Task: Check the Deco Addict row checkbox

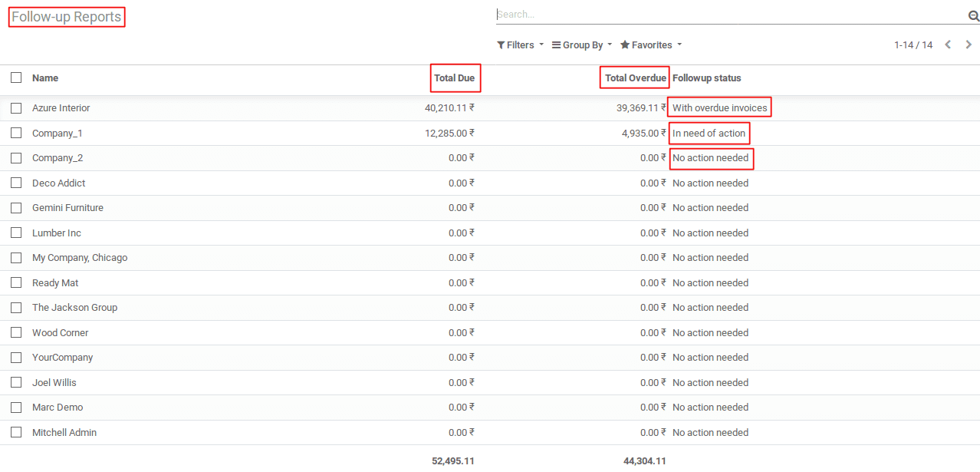Action: point(16,183)
